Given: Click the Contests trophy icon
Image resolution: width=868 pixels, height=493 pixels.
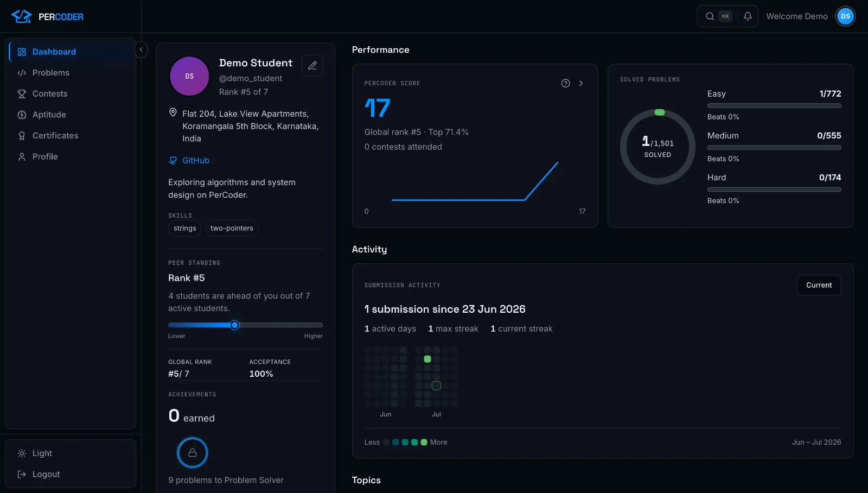Looking at the screenshot, I should pos(22,94).
